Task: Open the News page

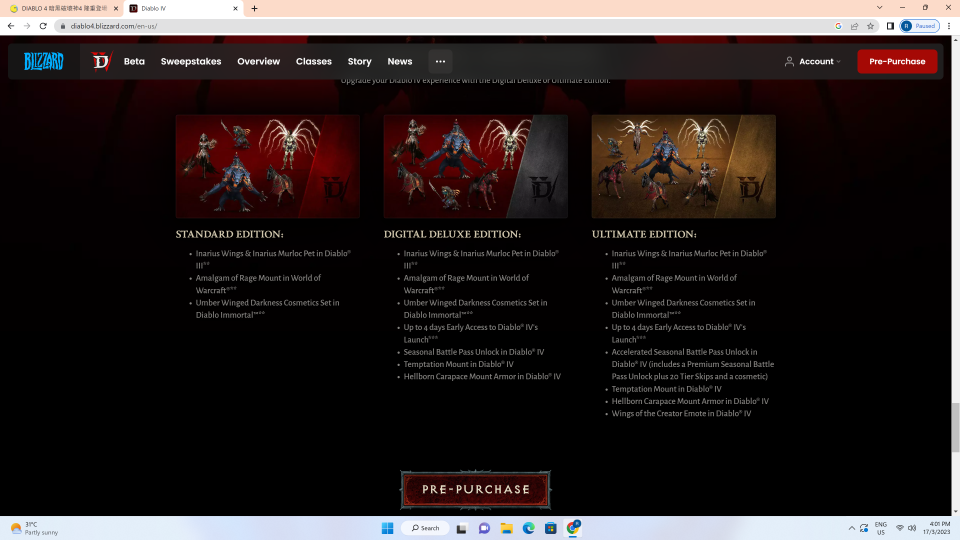Action: [x=400, y=61]
